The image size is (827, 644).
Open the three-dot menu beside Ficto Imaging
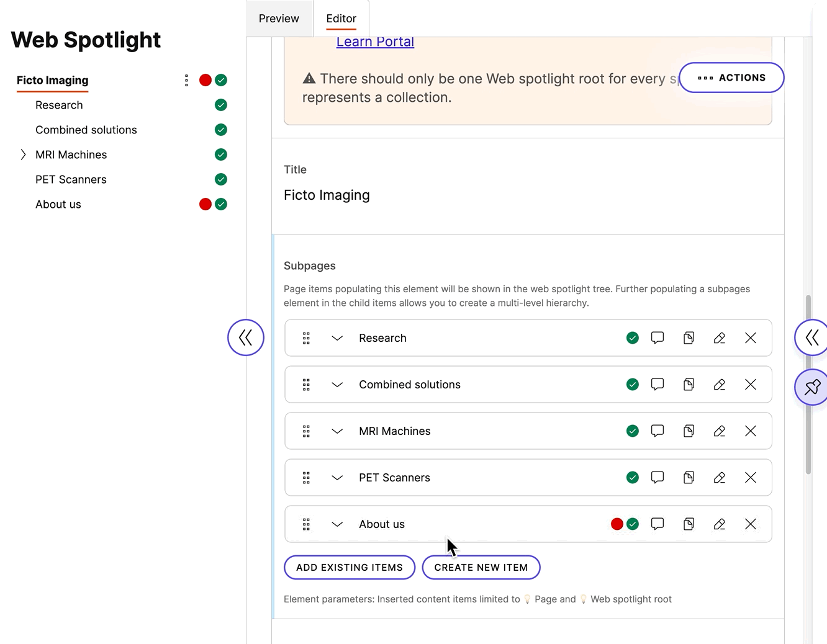(186, 80)
